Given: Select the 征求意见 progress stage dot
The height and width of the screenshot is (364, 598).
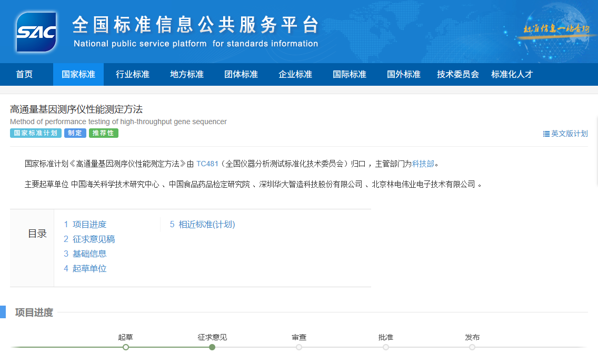Looking at the screenshot, I should (212, 347).
